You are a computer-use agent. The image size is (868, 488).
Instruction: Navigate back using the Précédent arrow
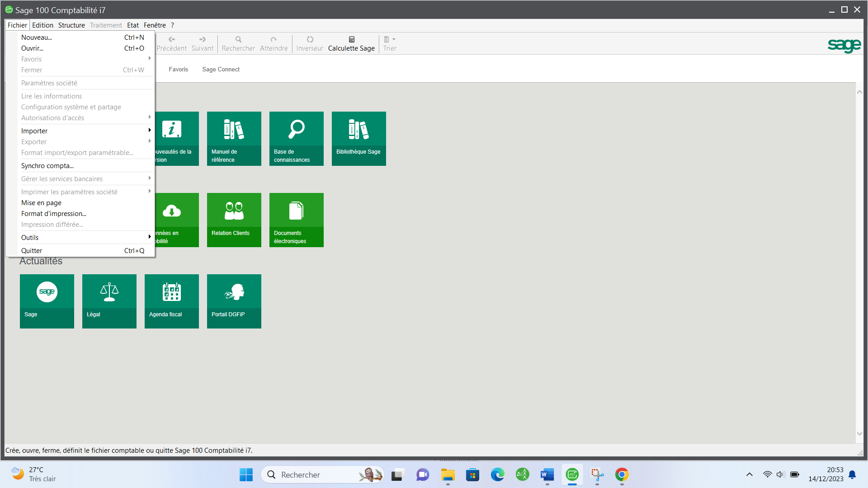[172, 43]
